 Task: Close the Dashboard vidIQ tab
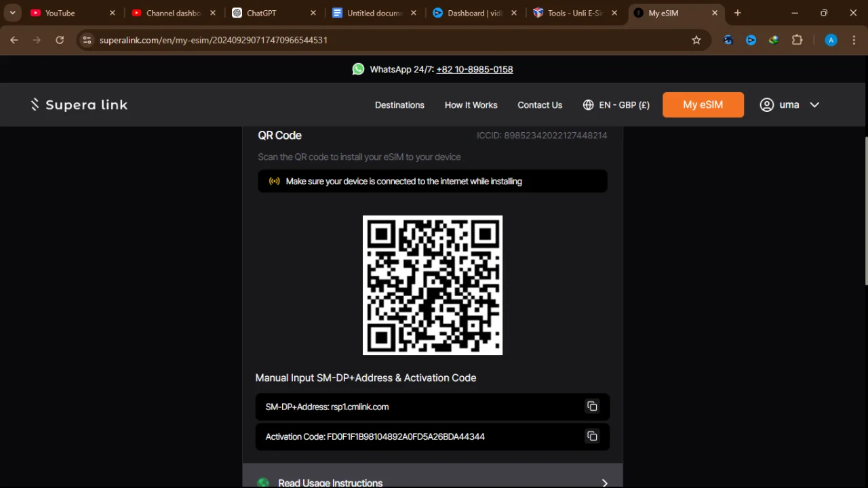point(514,13)
